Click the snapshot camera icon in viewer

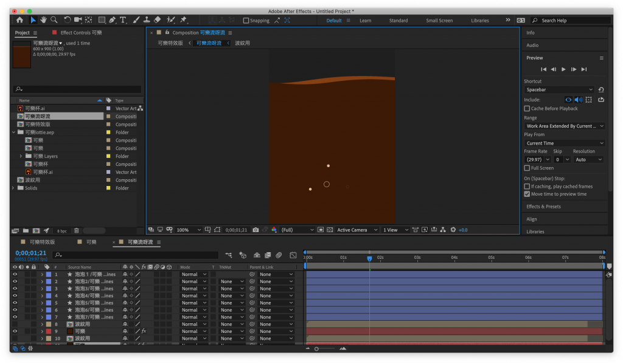(x=256, y=230)
